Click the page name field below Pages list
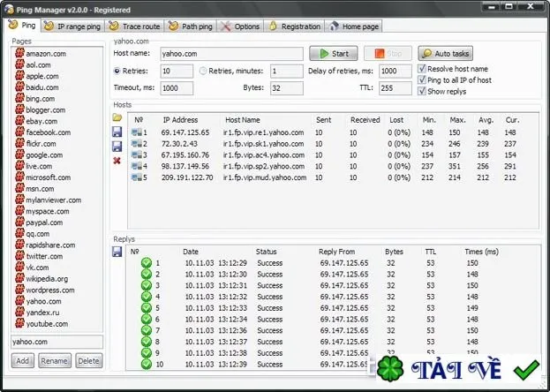The width and height of the screenshot is (550, 392). coord(57,342)
